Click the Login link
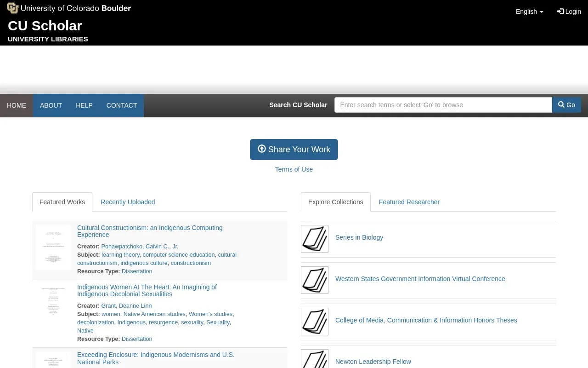The height and width of the screenshot is (368, 588). (569, 11)
